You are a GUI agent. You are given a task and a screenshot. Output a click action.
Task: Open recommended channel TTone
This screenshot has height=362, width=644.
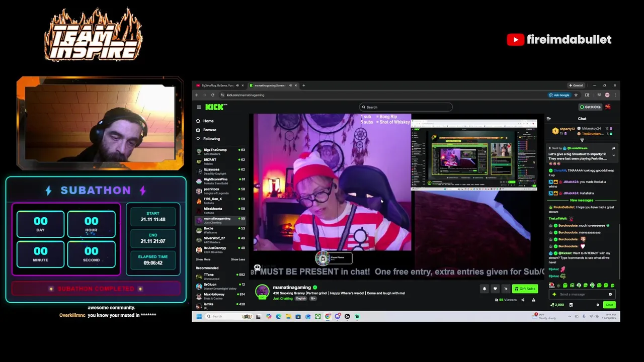click(x=220, y=276)
